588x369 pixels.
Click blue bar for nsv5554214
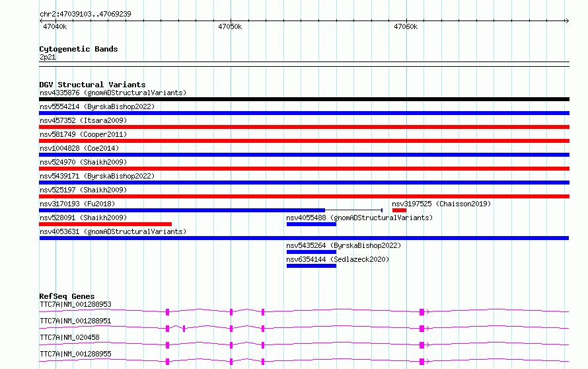click(x=304, y=113)
